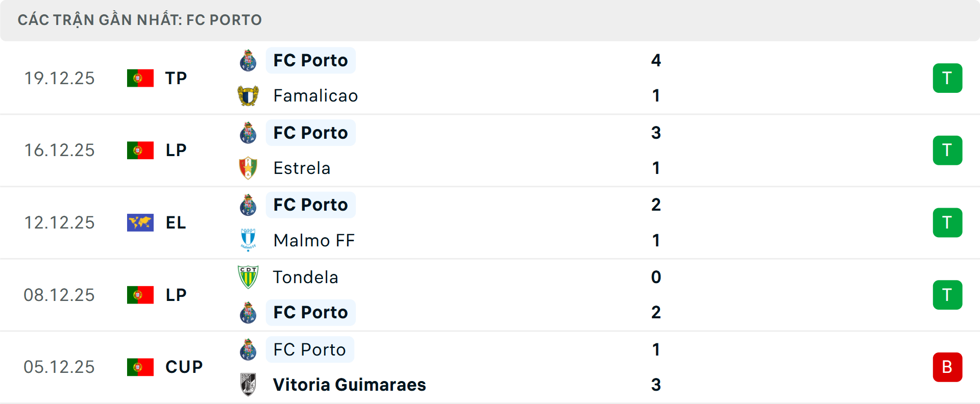
Task: Click the Tondela club logo
Action: tap(248, 277)
